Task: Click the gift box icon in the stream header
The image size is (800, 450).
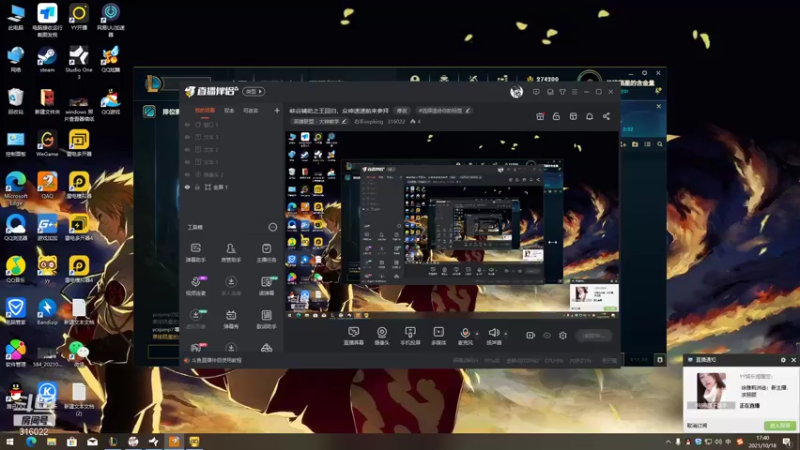Action: coord(540,116)
